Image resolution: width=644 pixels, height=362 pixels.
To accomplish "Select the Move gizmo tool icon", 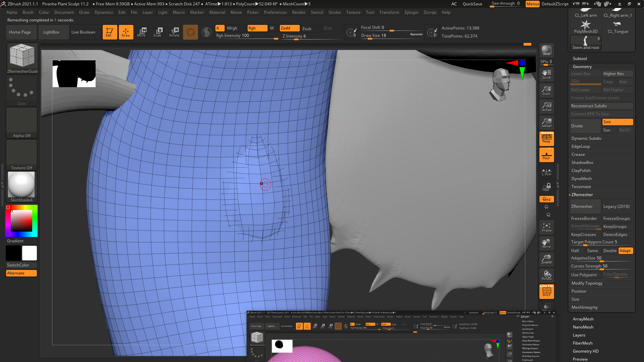I will click(142, 32).
